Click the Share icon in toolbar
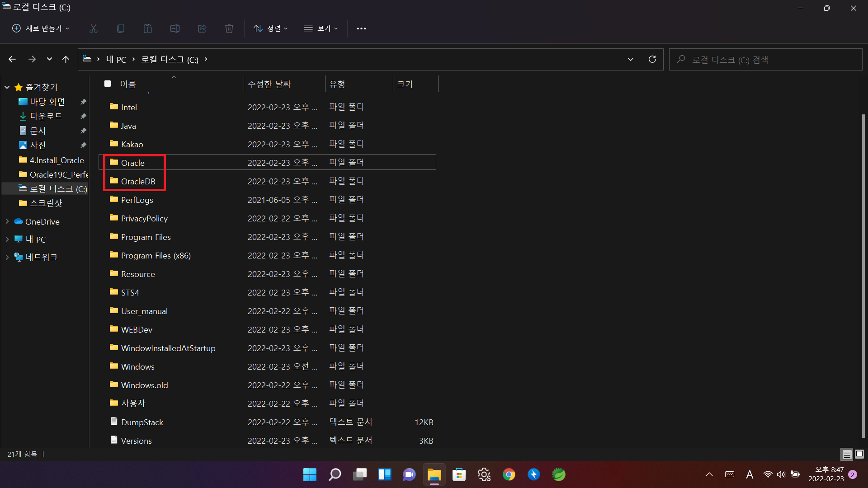The image size is (868, 488). [x=202, y=28]
